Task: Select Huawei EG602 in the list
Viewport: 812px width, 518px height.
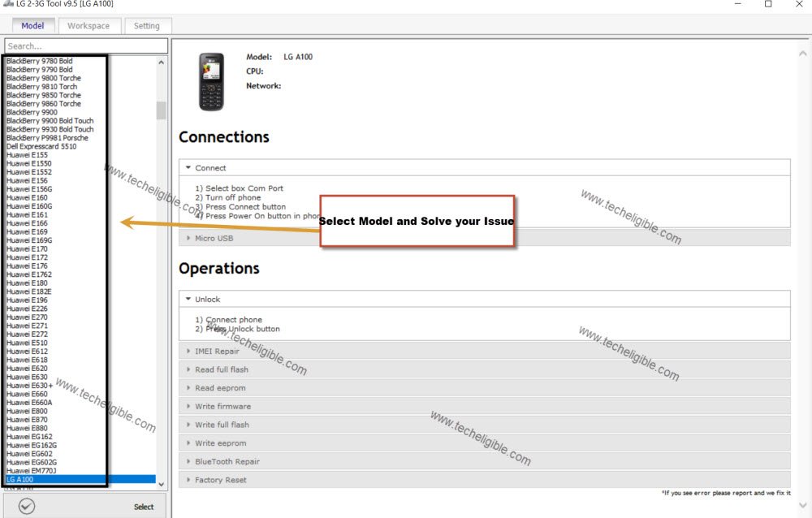Action: coord(29,454)
